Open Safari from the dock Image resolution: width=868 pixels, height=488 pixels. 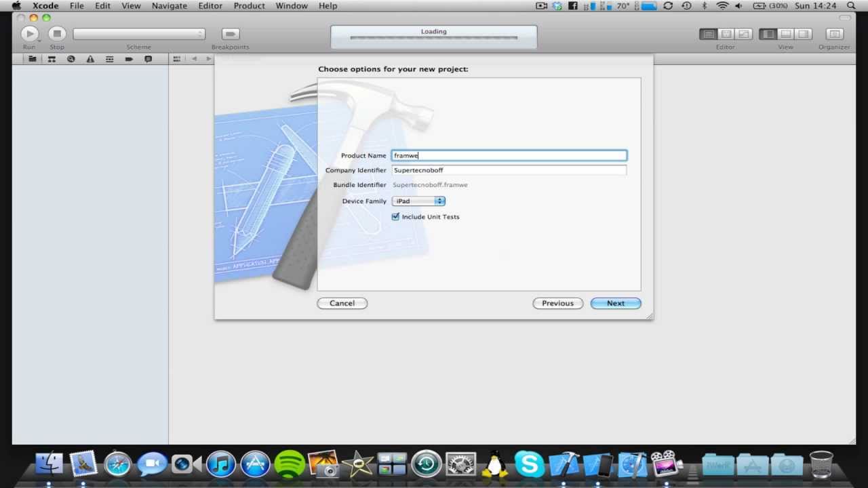pos(117,464)
